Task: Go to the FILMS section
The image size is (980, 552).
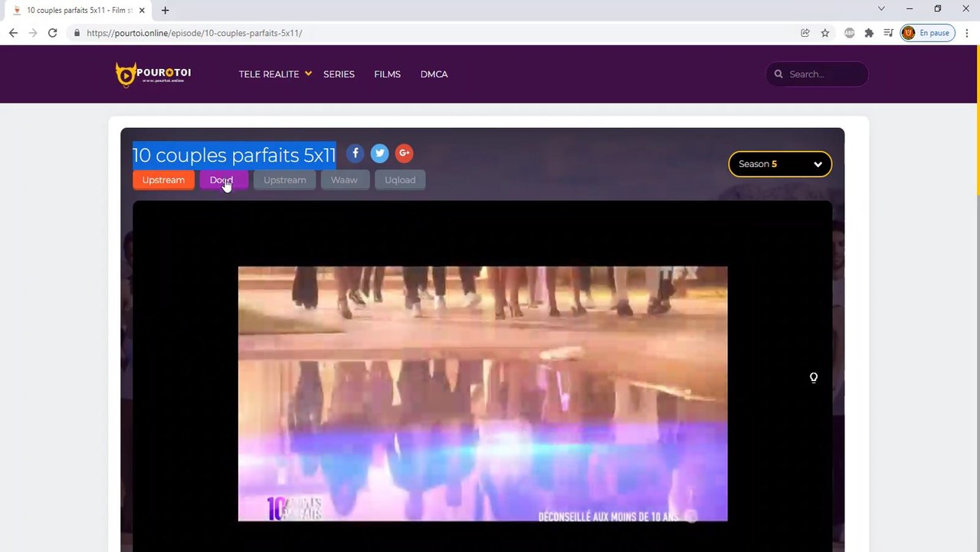Action: 387,74
